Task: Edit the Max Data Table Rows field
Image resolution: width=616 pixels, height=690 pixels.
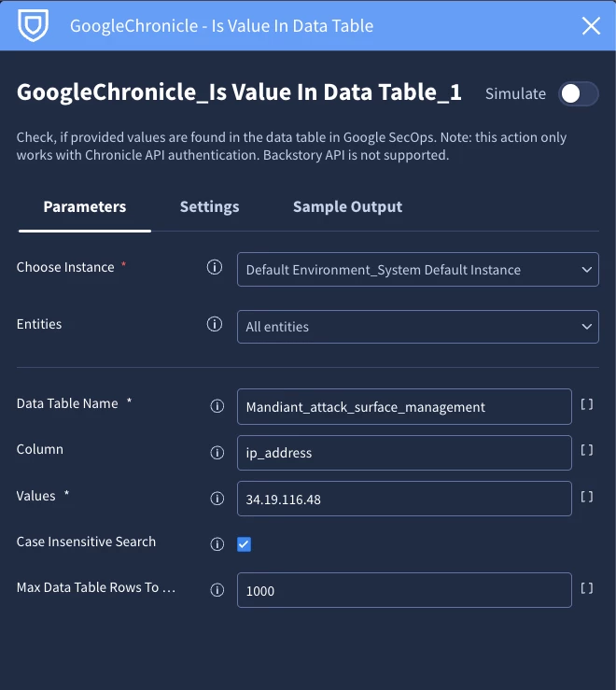Action: [x=404, y=590]
